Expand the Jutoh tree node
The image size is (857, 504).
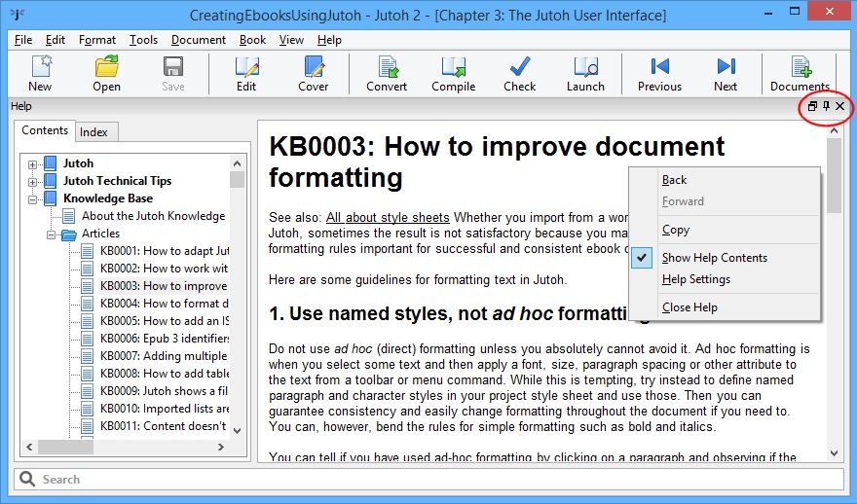[32, 164]
